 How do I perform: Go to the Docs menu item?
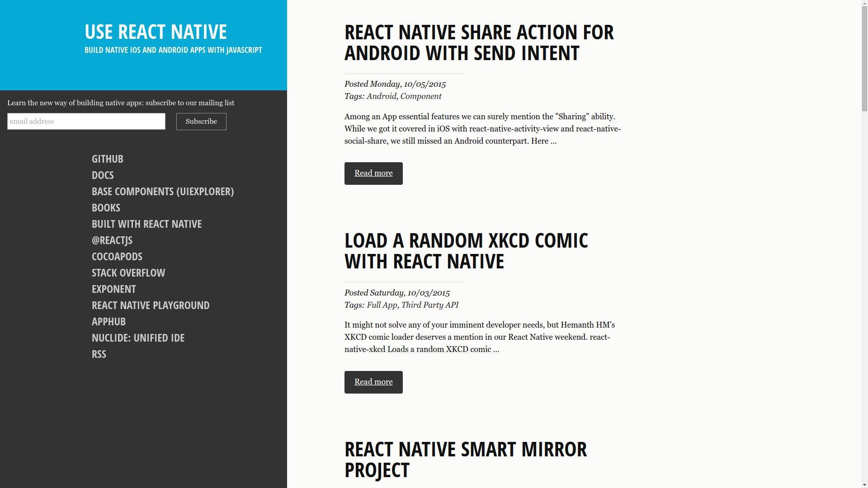(103, 175)
